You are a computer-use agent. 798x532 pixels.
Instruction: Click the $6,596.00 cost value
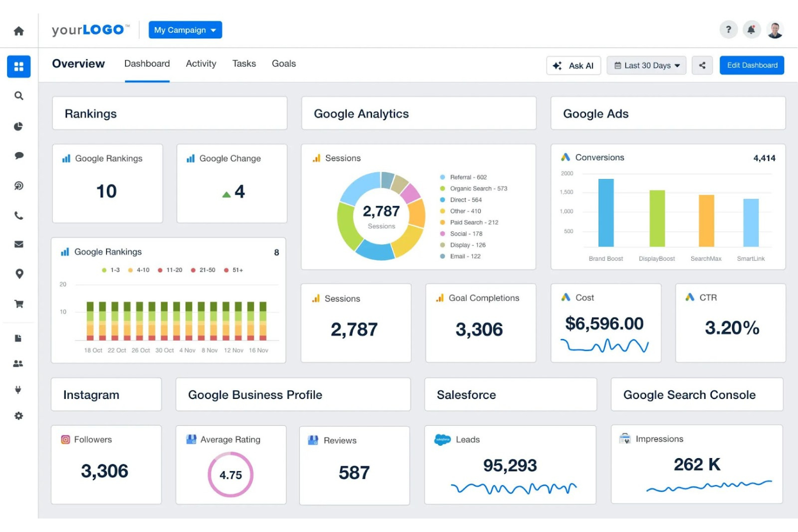coord(604,323)
